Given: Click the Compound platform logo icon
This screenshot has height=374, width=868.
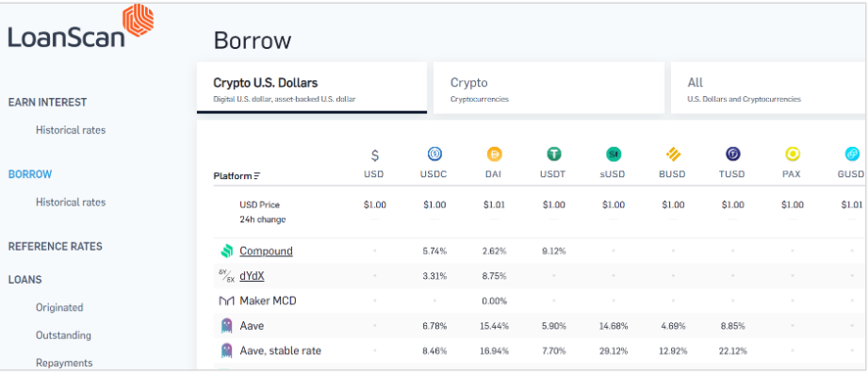Looking at the screenshot, I should click(x=226, y=252).
